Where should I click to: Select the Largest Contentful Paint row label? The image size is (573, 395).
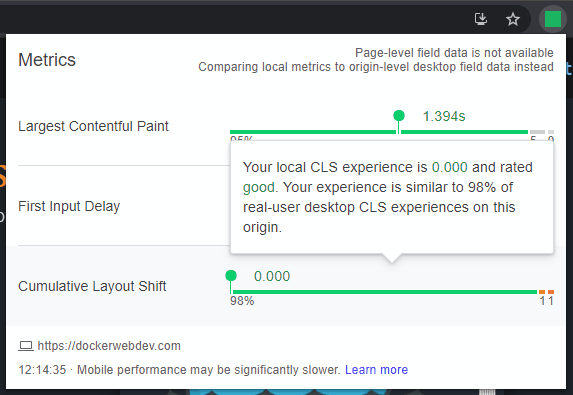[x=93, y=126]
